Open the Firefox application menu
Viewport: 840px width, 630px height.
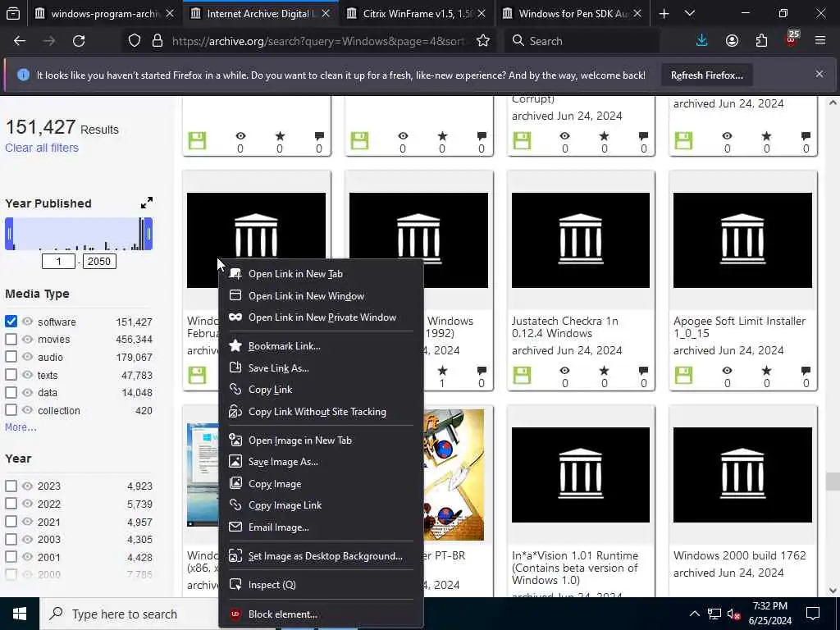pyautogui.click(x=820, y=41)
